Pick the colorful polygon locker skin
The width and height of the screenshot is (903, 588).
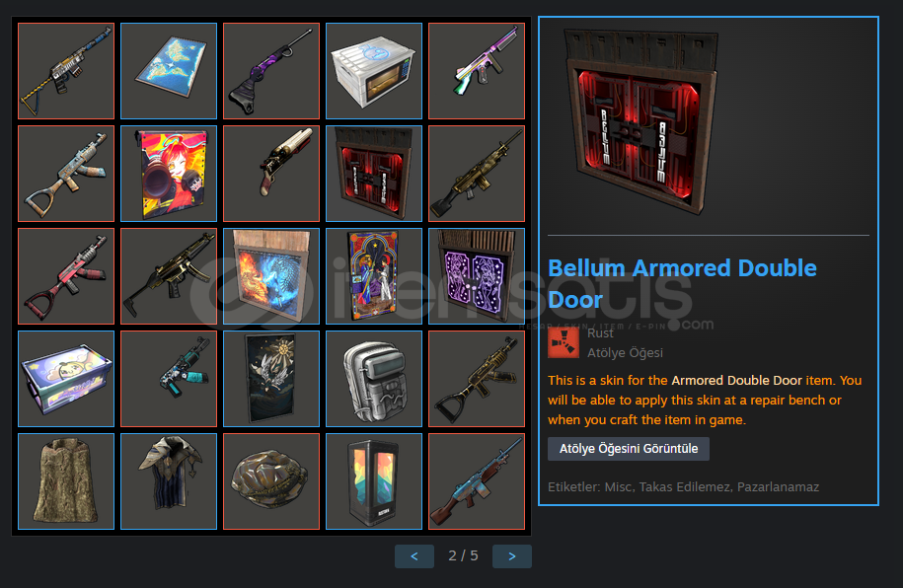coord(374,480)
